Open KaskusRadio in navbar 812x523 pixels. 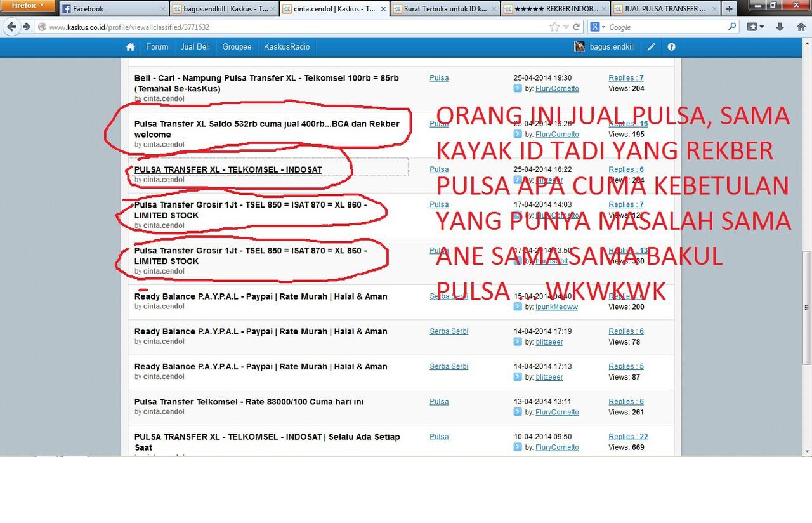coord(287,47)
